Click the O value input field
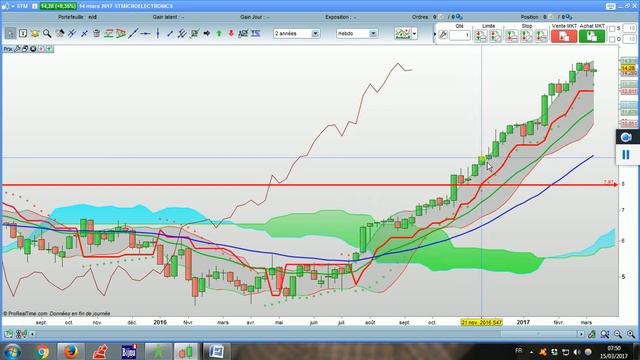This screenshot has width=640, height=360. [x=629, y=39]
